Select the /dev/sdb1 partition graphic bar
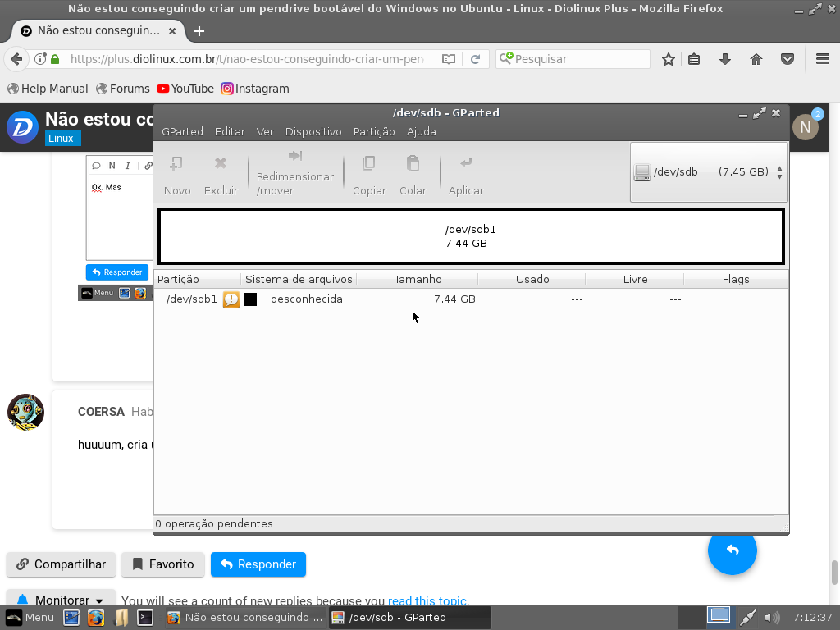 coord(471,236)
